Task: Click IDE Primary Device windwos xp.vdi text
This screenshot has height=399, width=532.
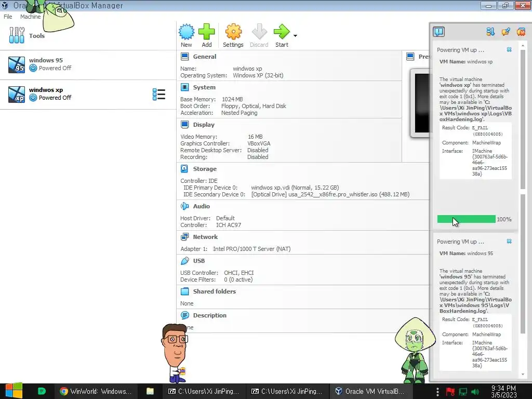Action: tap(295, 187)
